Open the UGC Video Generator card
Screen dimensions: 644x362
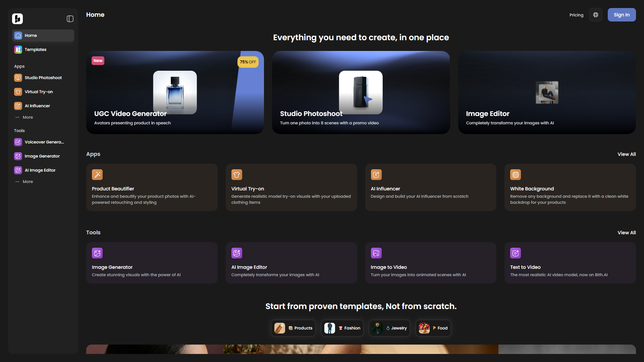[x=175, y=93]
